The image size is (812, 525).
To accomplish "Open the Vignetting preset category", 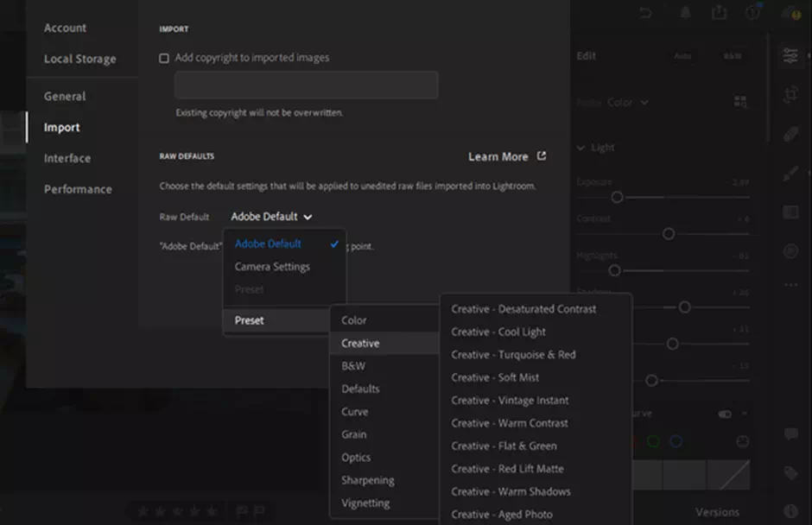I will (x=365, y=503).
